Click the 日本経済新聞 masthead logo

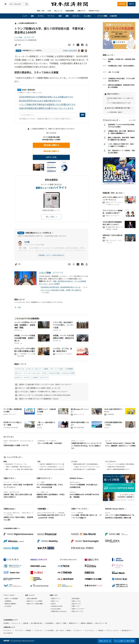(69, 4)
